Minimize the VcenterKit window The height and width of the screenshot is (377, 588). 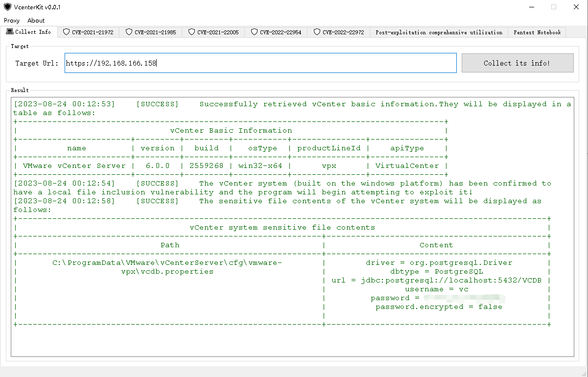point(531,7)
